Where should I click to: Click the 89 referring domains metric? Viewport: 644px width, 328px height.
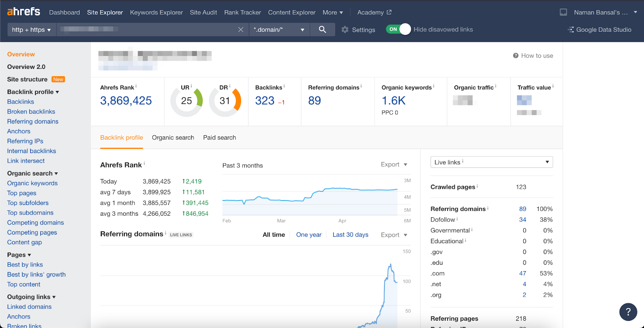pos(315,101)
